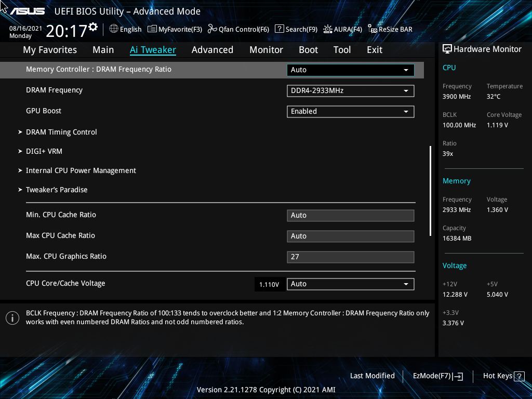Click the +3.3V reading 3.376 V
This screenshot has width=532, height=399.
(x=453, y=323)
